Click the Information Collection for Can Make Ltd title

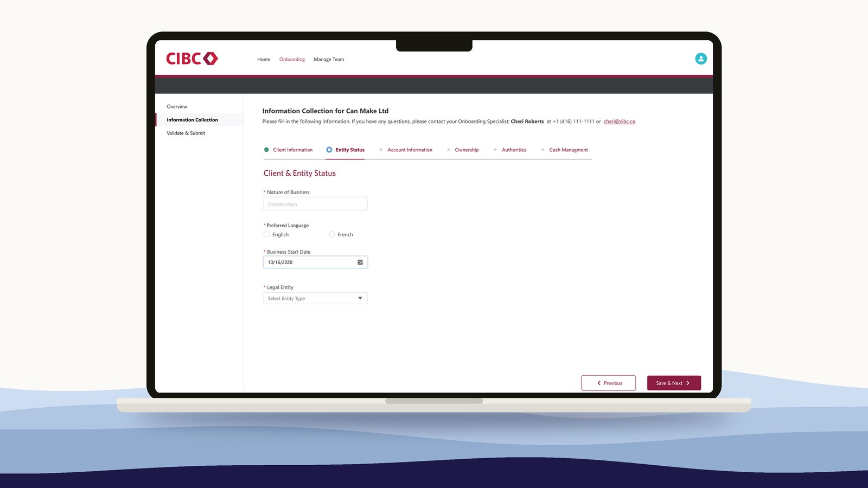pyautogui.click(x=325, y=111)
